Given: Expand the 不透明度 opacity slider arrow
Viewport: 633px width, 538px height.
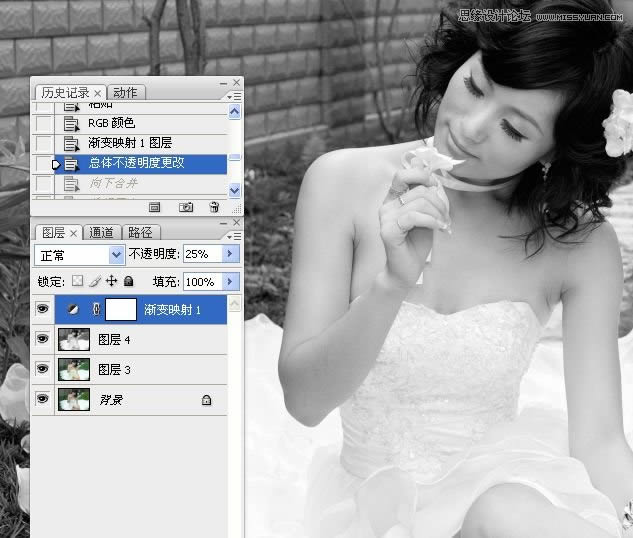Looking at the screenshot, I should [231, 255].
